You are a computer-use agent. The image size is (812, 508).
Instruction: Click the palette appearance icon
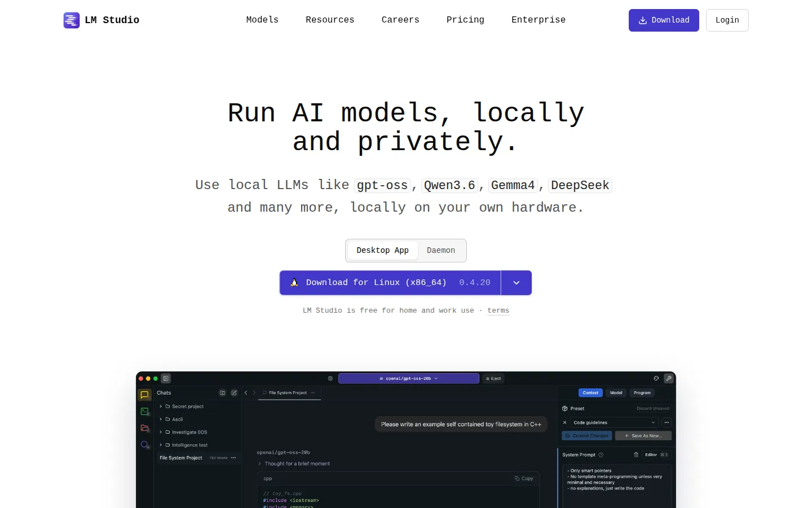coord(656,379)
